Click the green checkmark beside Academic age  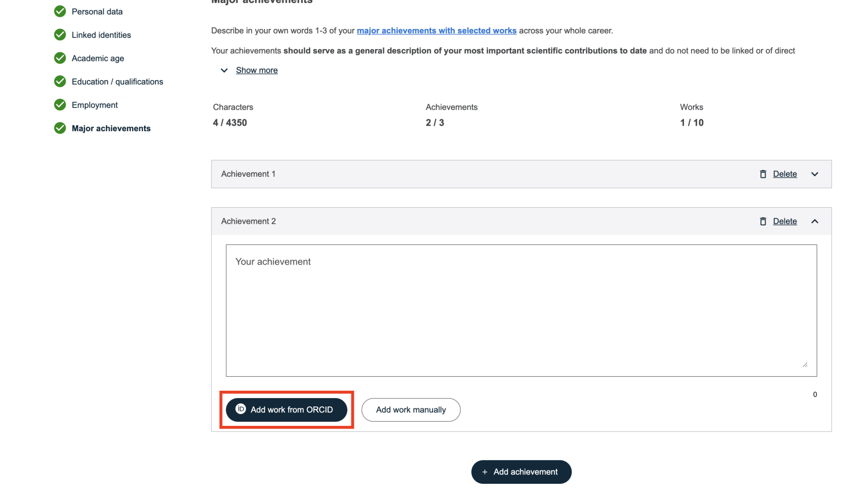[60, 58]
